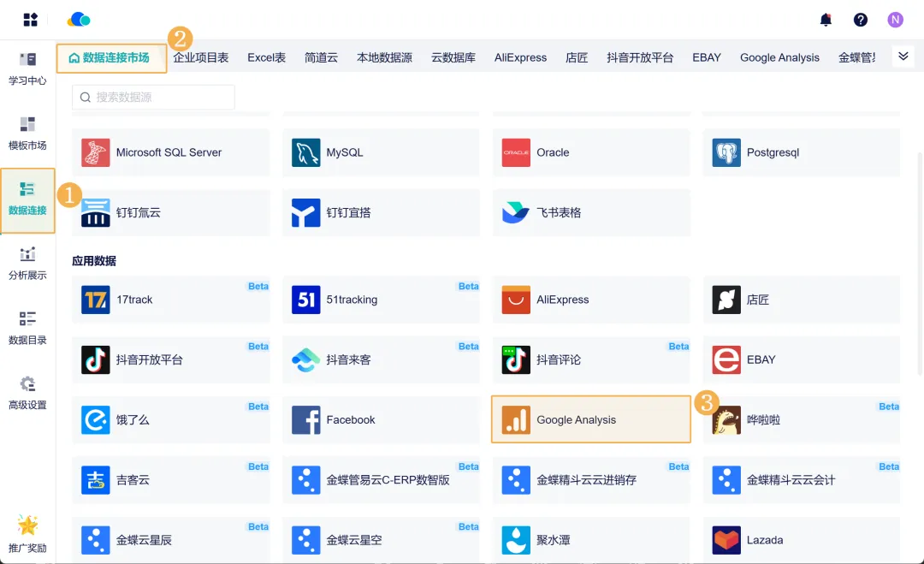Select the 抖音开放平台 tab
This screenshot has height=564, width=924.
pyautogui.click(x=640, y=58)
